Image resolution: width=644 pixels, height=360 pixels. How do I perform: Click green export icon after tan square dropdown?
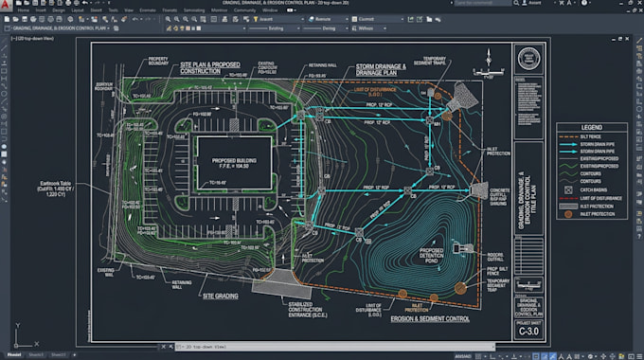click(x=411, y=19)
